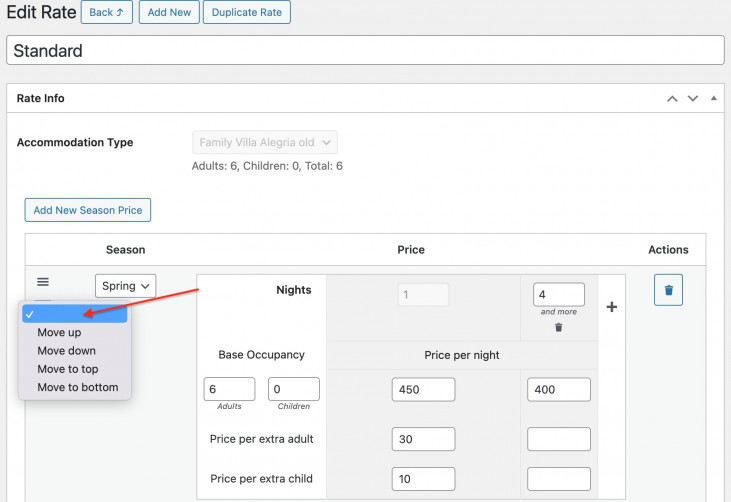
Task: Select Move down from the menu
Action: (66, 351)
